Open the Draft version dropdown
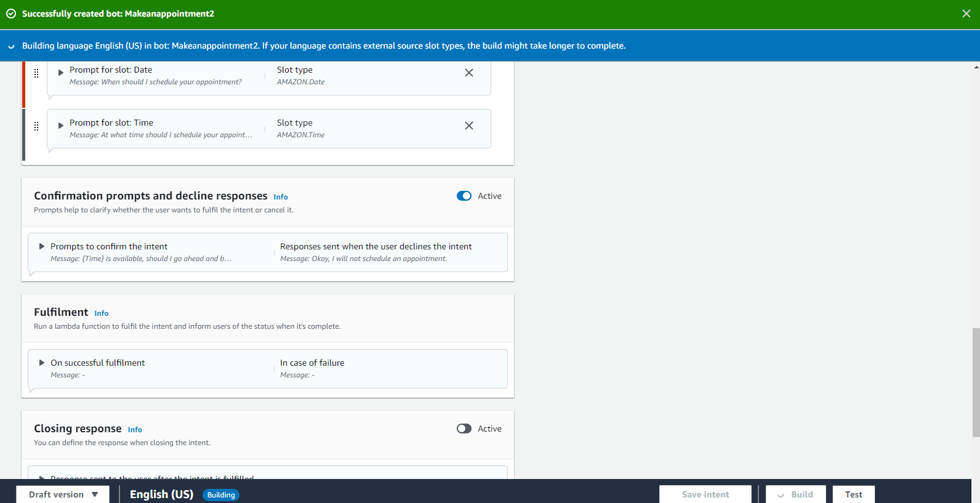This screenshot has width=980, height=503. click(x=63, y=494)
